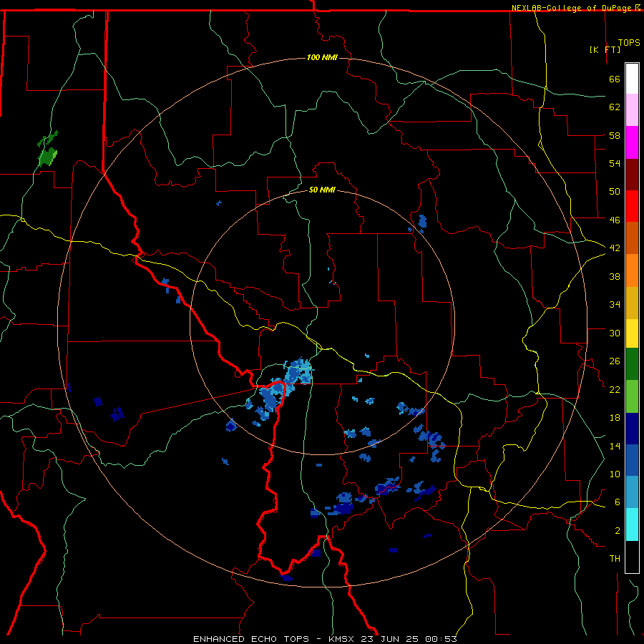Click the 23 JUN 25 date in caption
This screenshot has height=644, width=644.
pos(390,639)
